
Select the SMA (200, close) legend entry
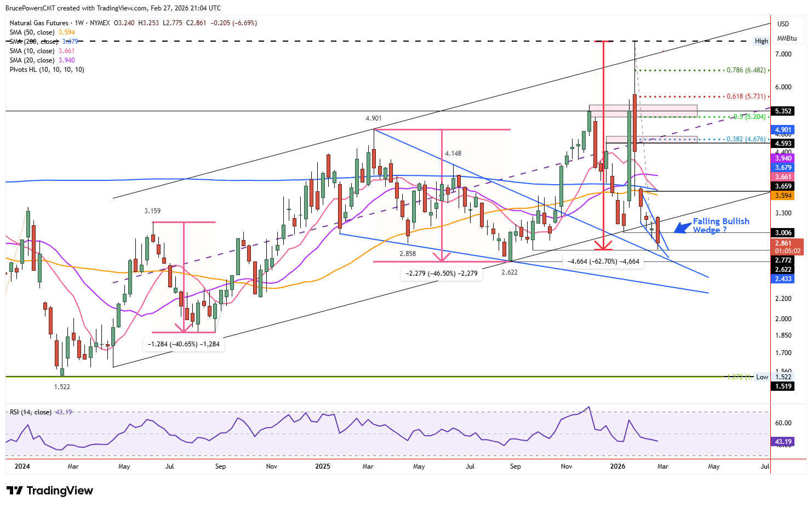pyautogui.click(x=44, y=42)
